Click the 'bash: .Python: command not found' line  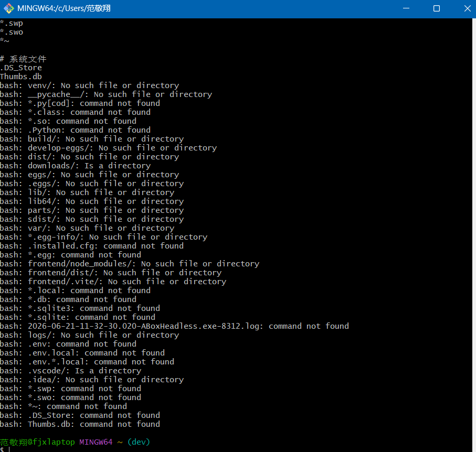pyautogui.click(x=75, y=130)
